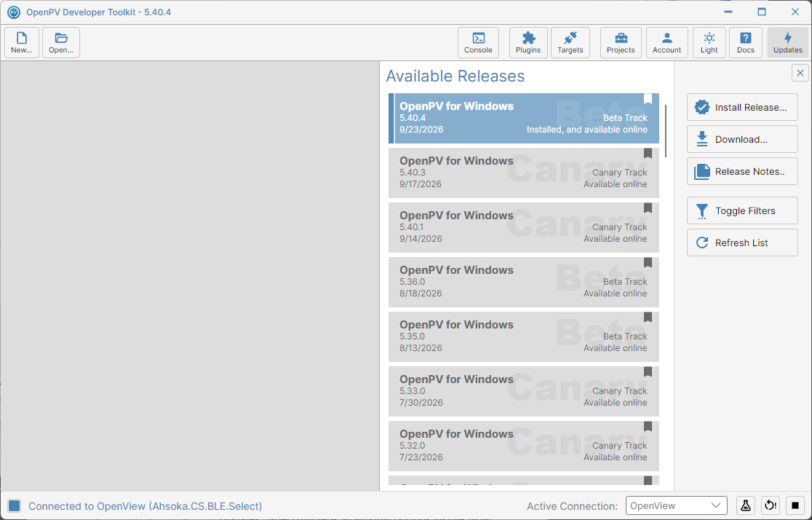Toggle bookmark on the 5.40.3 release
The height and width of the screenshot is (520, 812).
coord(648,154)
